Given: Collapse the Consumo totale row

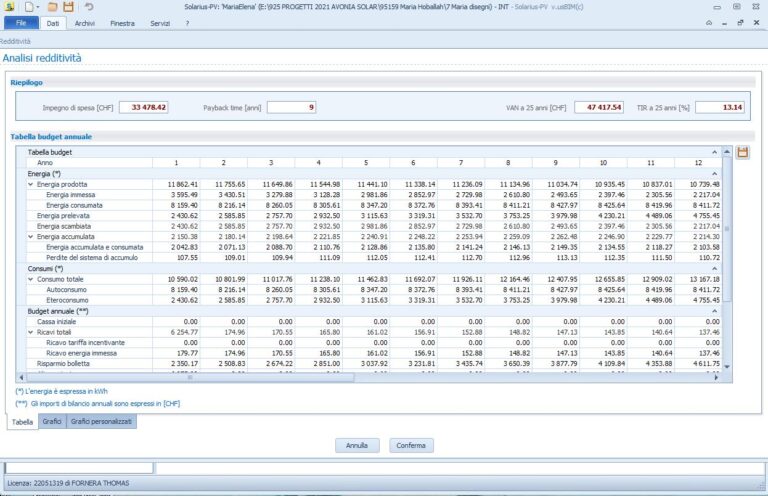Looking at the screenshot, I should (x=31, y=280).
